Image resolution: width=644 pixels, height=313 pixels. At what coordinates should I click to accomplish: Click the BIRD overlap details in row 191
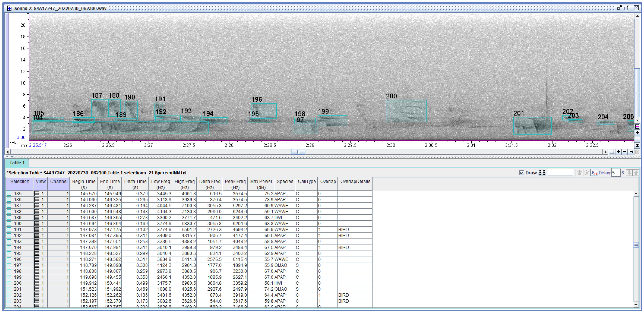pyautogui.click(x=355, y=229)
